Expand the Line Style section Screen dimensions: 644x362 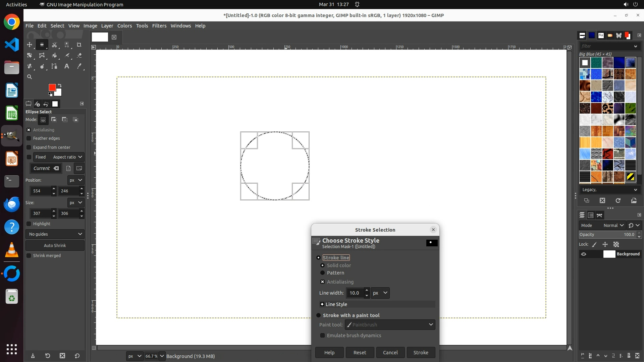(x=322, y=304)
